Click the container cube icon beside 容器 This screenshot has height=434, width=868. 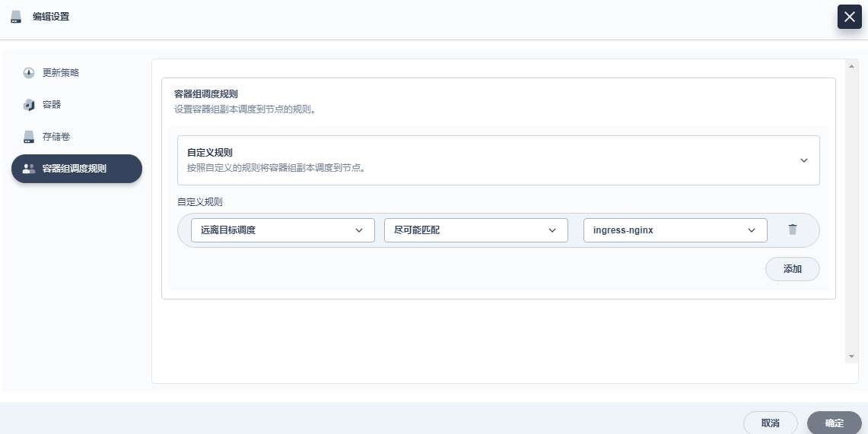pos(29,105)
